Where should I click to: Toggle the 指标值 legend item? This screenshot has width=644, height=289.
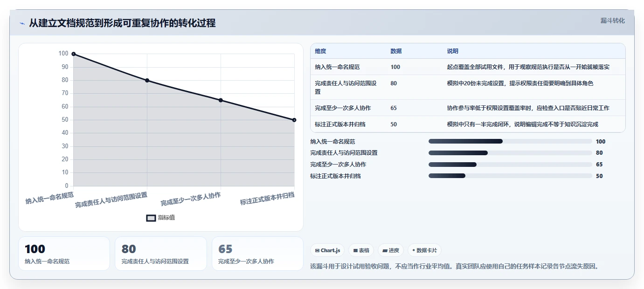tap(161, 218)
